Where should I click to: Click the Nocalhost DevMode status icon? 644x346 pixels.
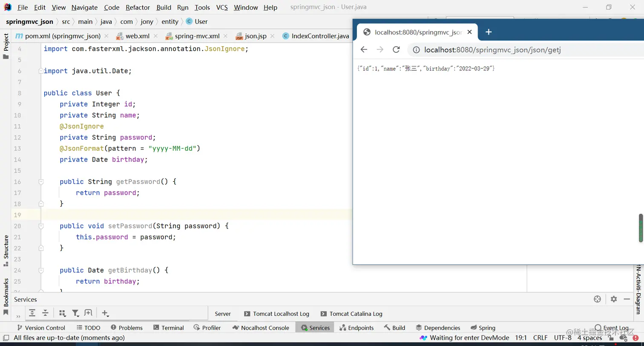[423, 338]
